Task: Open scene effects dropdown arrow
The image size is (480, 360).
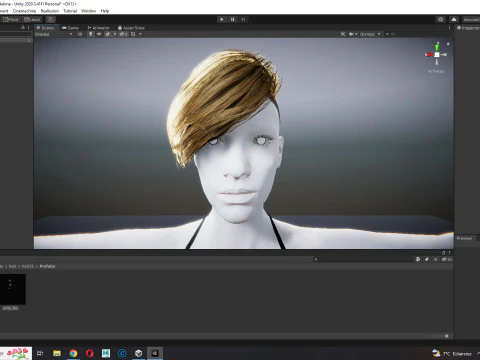Action: click(115, 34)
